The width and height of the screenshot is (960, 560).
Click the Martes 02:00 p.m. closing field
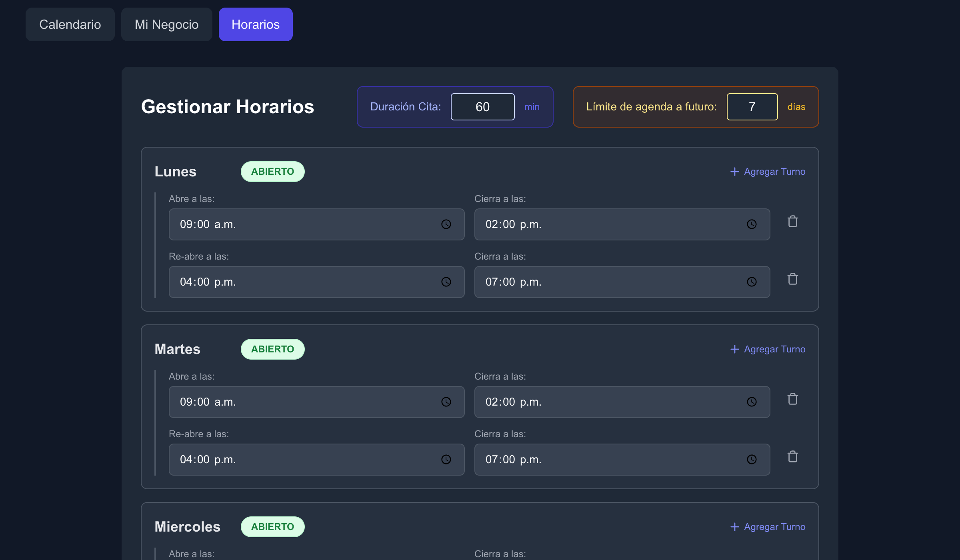pyautogui.click(x=622, y=402)
